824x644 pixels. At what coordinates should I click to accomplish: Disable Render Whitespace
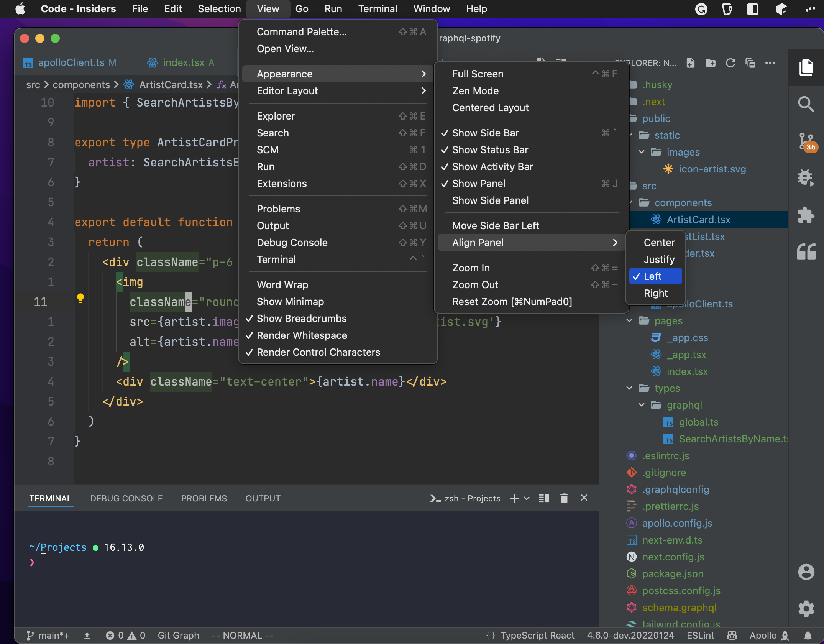(302, 335)
